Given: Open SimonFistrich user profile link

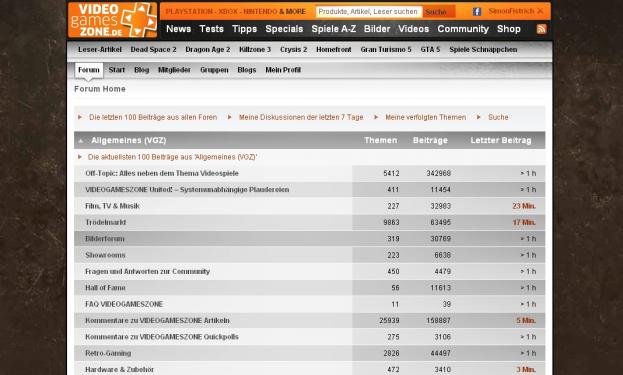Looking at the screenshot, I should (x=511, y=11).
